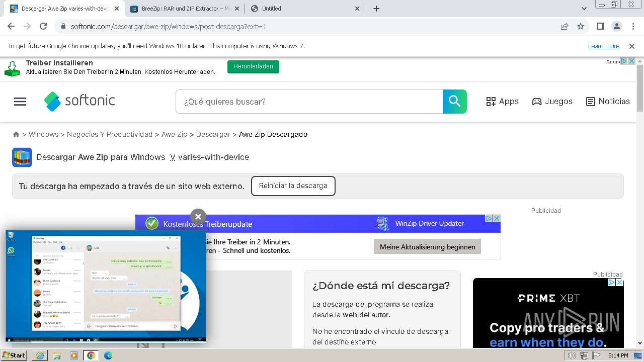Image resolution: width=644 pixels, height=362 pixels.
Task: Go to the Softonic logo homepage
Action: coord(79,101)
